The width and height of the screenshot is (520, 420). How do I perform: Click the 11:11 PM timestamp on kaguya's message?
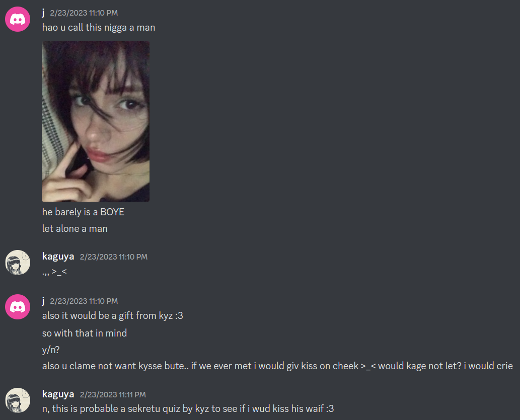[x=113, y=395]
